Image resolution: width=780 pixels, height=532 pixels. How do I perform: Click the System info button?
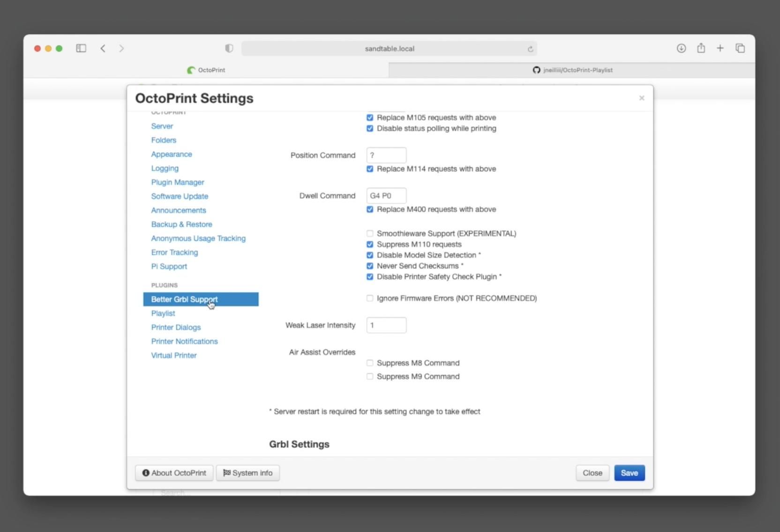point(247,473)
